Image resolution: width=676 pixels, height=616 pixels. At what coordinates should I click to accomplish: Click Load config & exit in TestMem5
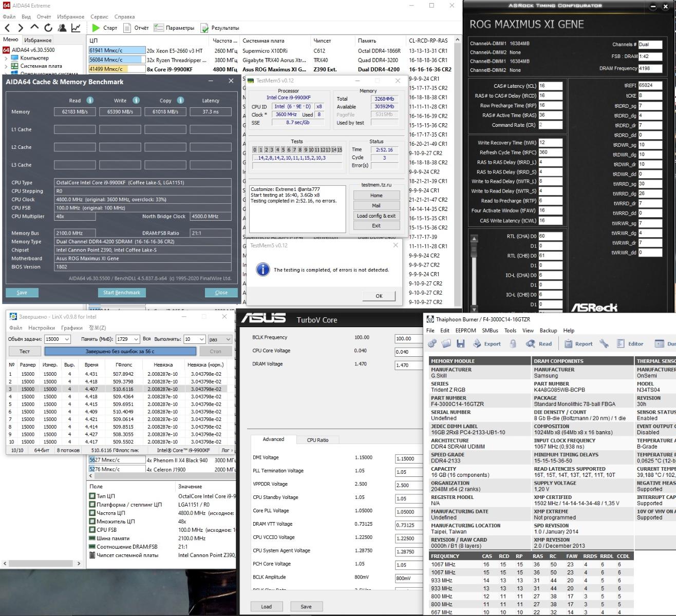coord(376,216)
